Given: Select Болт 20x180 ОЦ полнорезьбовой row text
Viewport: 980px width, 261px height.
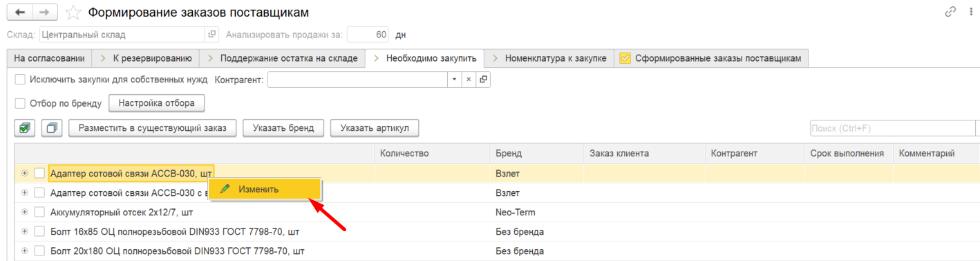Looking at the screenshot, I should [x=178, y=251].
